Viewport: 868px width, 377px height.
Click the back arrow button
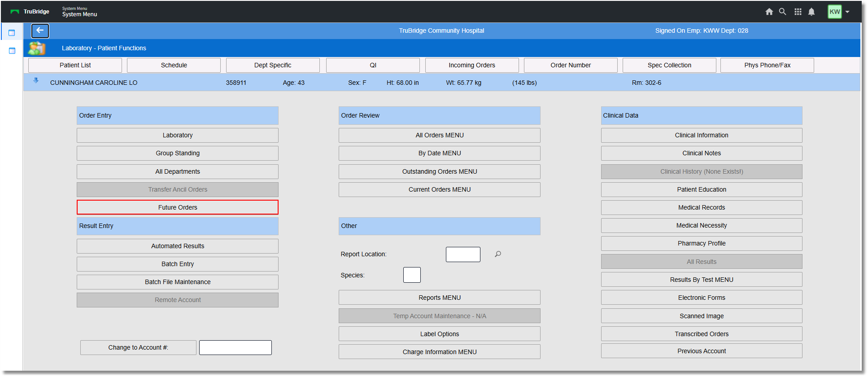(x=40, y=31)
